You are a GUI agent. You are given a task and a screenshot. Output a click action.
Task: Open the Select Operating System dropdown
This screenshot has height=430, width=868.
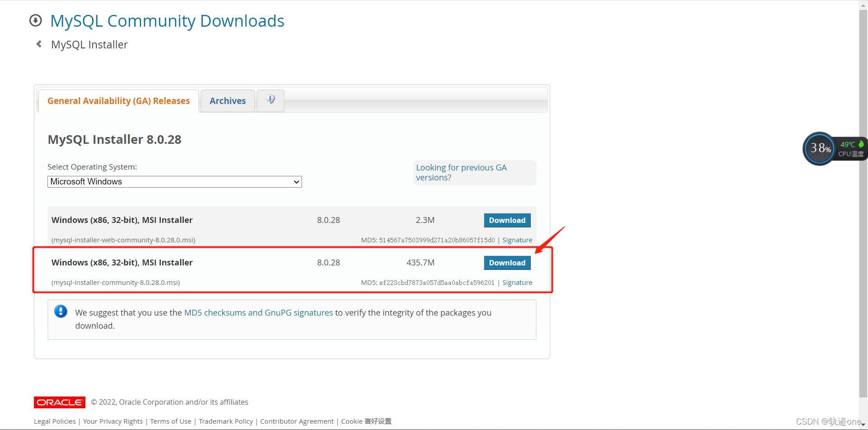click(175, 182)
